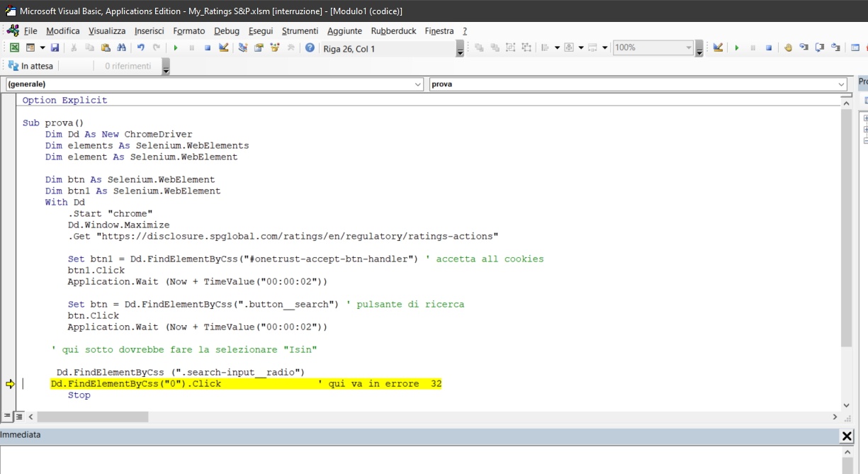The image size is (868, 474).
Task: Open the Center dropdown arrow in UserForm toolbar
Action: coord(581,47)
